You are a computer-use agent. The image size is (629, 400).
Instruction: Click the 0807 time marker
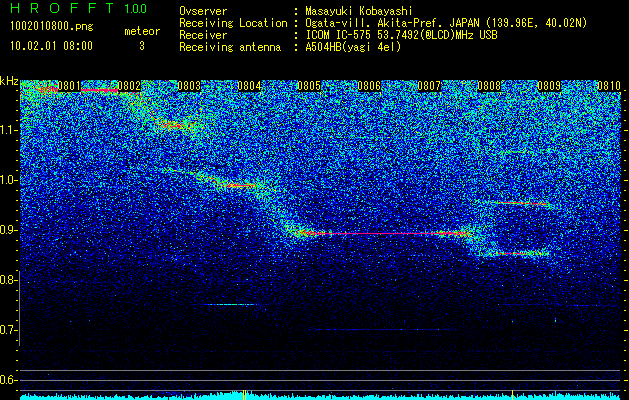429,86
